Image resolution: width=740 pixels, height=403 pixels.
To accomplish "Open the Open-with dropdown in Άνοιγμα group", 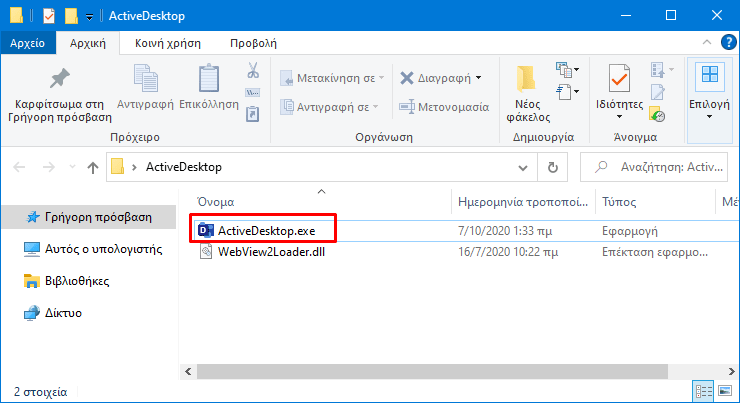I will [x=662, y=70].
